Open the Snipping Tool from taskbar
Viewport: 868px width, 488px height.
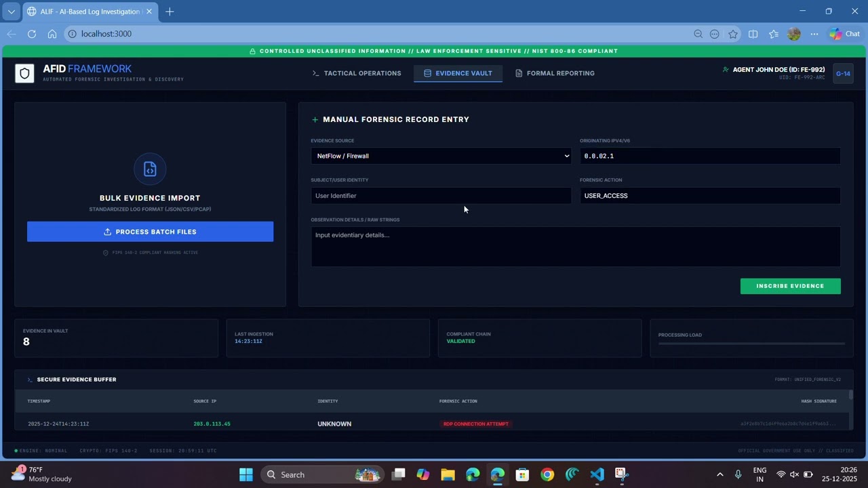[622, 474]
